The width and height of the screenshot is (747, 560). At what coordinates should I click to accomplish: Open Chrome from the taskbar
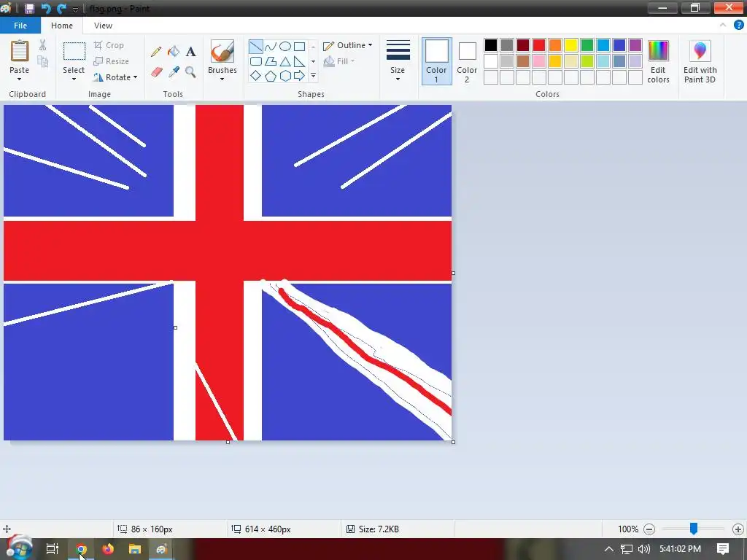tap(81, 549)
